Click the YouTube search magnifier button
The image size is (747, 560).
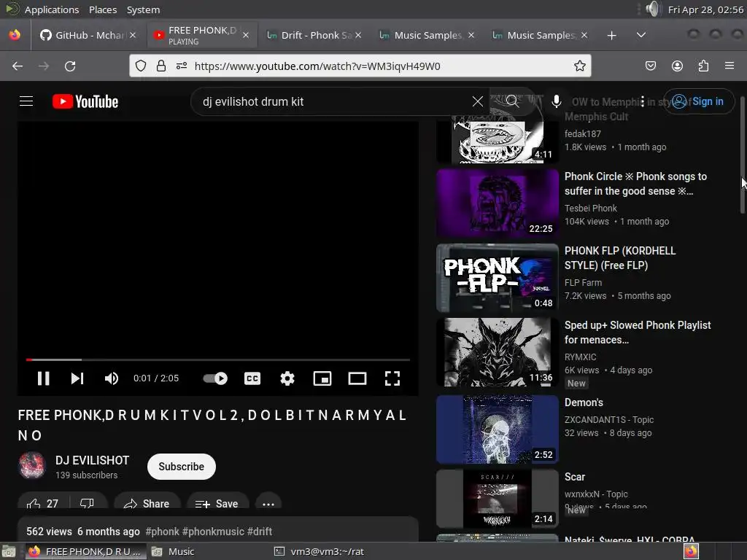[x=513, y=101]
